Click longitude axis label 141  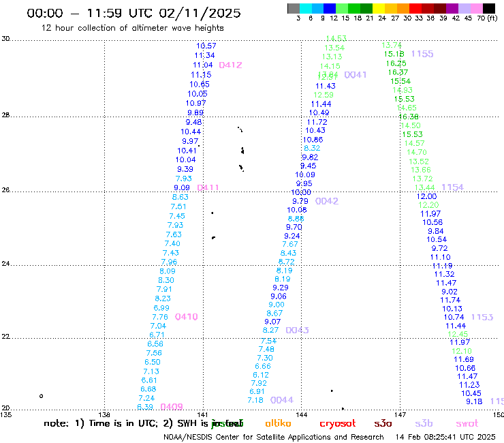pos(203,415)
